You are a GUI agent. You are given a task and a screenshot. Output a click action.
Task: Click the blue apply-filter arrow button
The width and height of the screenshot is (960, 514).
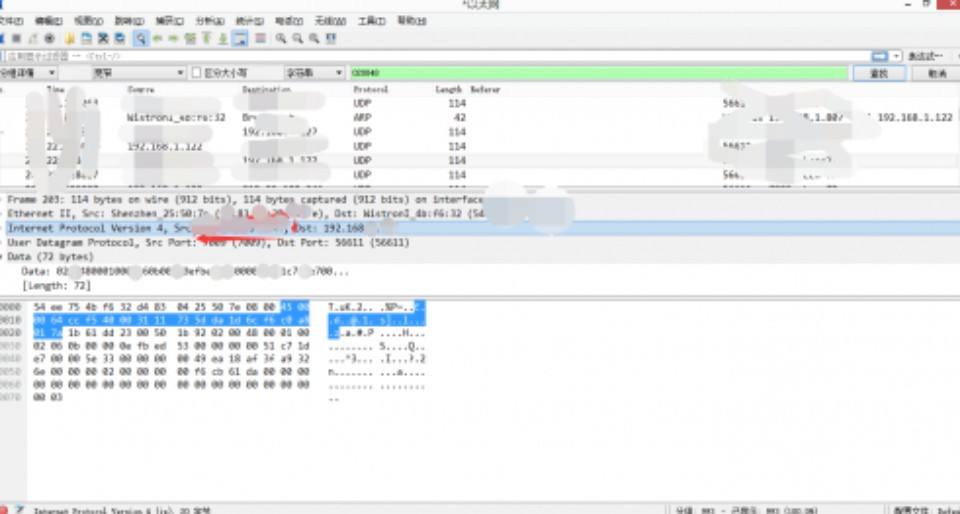[x=879, y=56]
